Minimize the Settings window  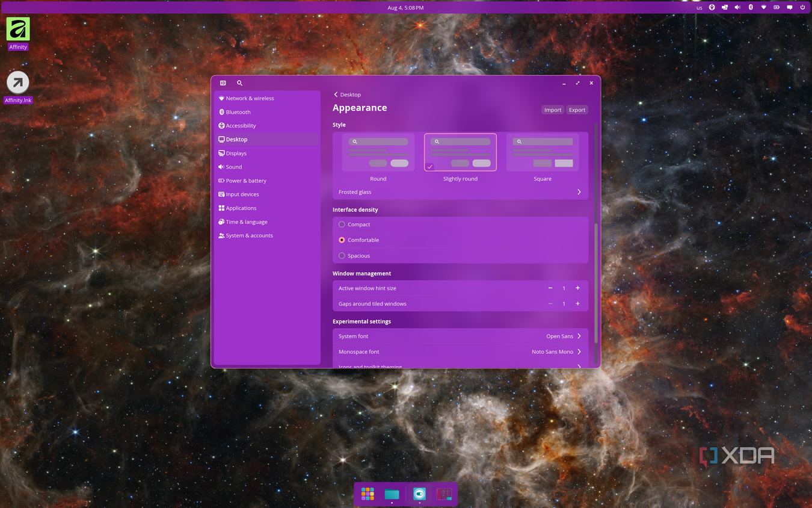[x=564, y=83]
